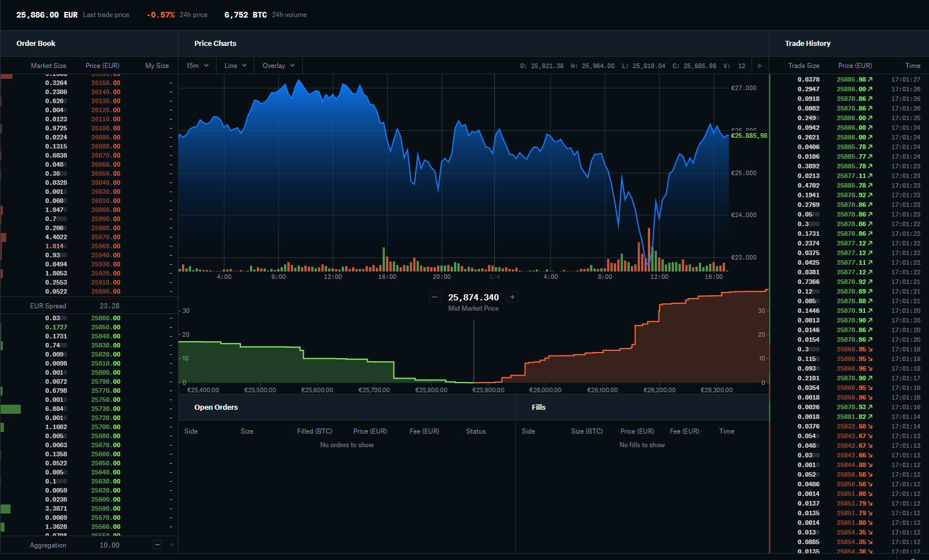929x560 pixels.
Task: Click the Open Orders panel header
Action: pyautogui.click(x=216, y=408)
